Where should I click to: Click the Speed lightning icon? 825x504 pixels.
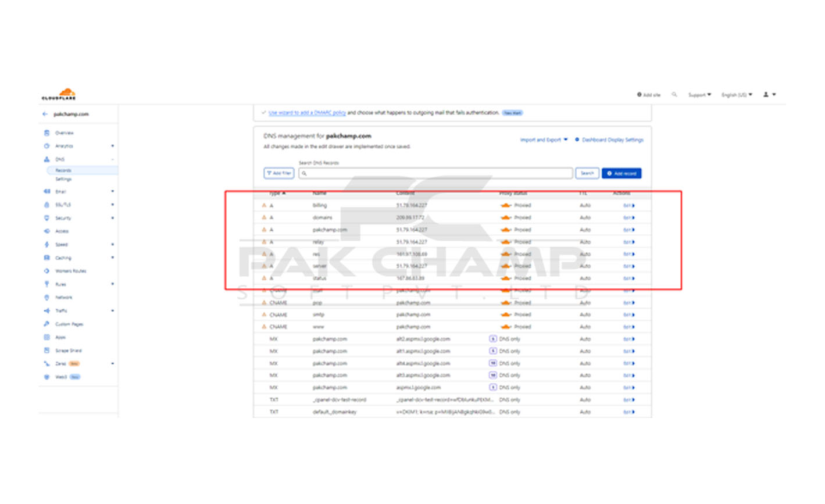(x=47, y=244)
